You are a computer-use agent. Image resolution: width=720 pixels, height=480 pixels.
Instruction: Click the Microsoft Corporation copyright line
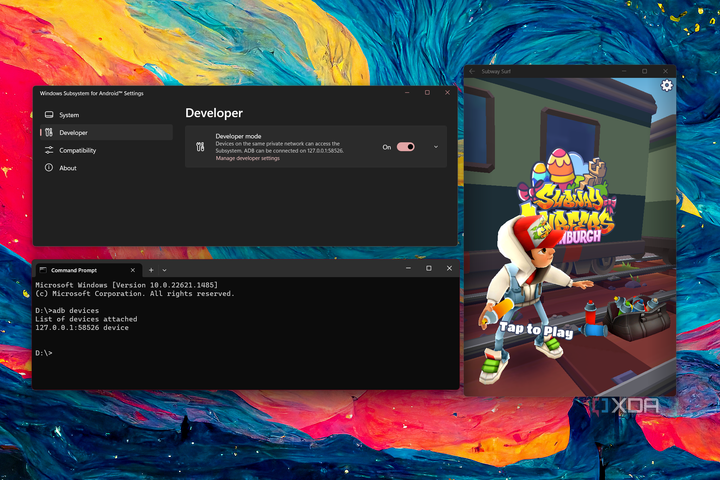coord(135,294)
